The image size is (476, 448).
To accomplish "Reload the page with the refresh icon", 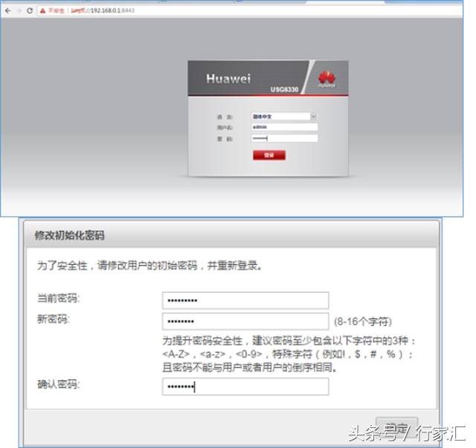I will pos(30,10).
